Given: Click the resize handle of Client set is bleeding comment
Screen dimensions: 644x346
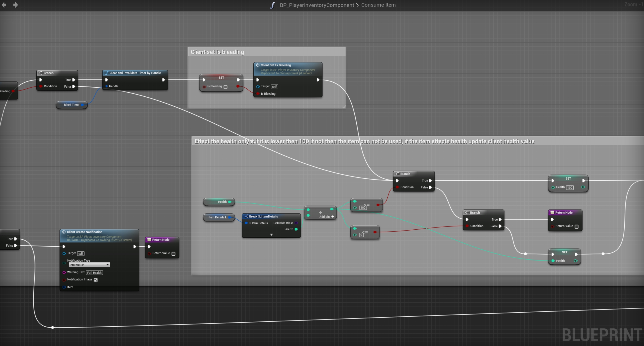Looking at the screenshot, I should click(x=344, y=106).
